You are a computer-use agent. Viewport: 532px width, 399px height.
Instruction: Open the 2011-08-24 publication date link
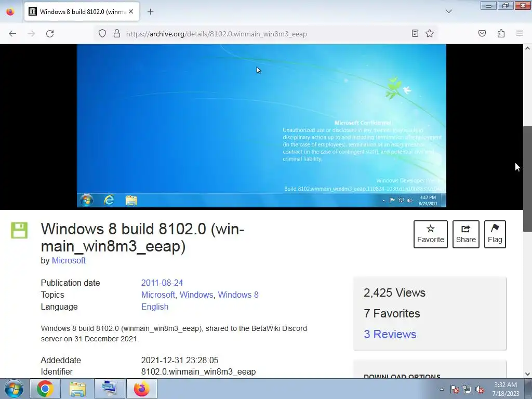pos(162,283)
